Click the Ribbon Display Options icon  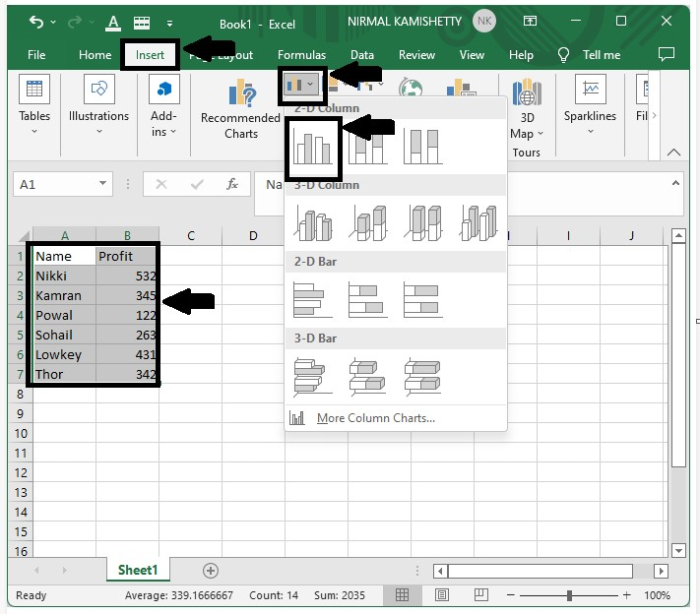[530, 21]
